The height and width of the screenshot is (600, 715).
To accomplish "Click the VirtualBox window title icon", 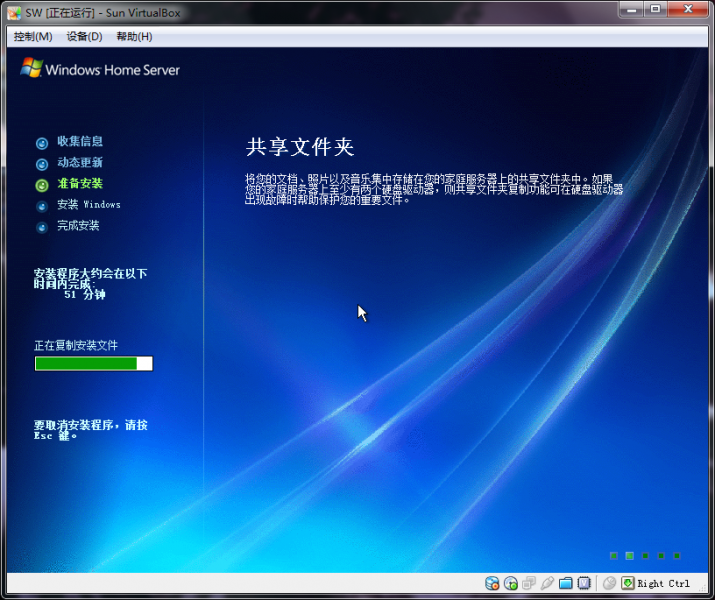I will click(14, 13).
